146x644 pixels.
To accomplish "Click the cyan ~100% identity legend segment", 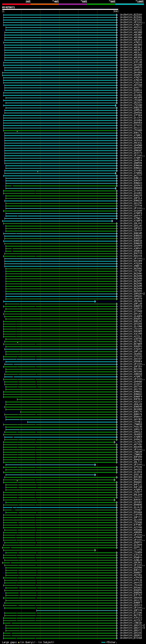I will [x=130, y=4].
